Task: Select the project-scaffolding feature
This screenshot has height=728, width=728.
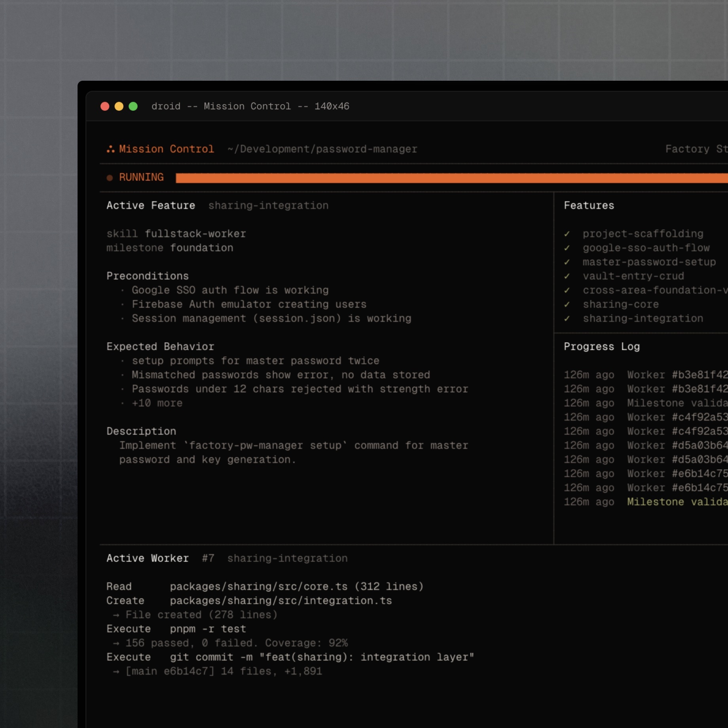Action: [643, 234]
